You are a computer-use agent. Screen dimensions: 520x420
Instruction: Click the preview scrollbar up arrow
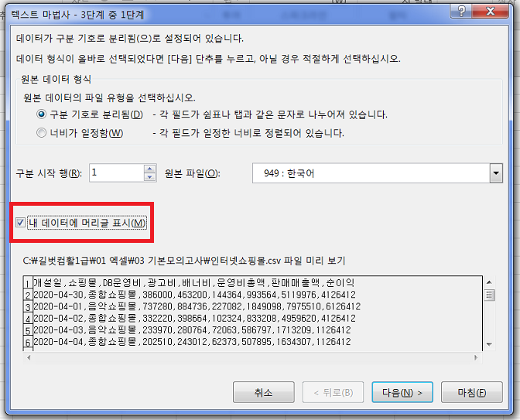click(x=489, y=282)
